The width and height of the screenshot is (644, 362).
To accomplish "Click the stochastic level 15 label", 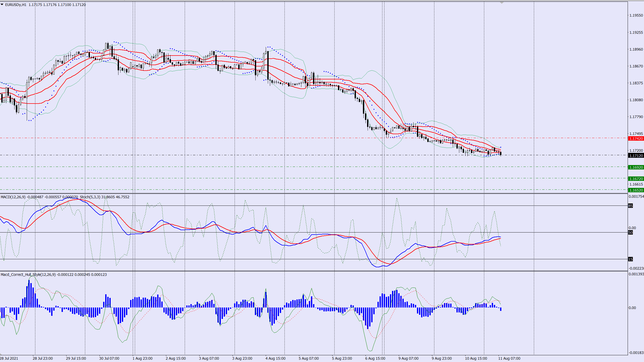I will 630,259.
